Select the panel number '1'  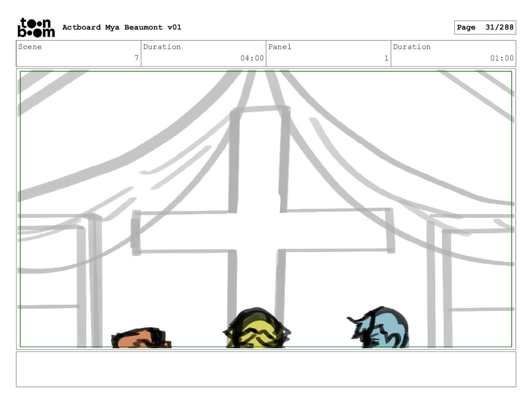point(386,58)
